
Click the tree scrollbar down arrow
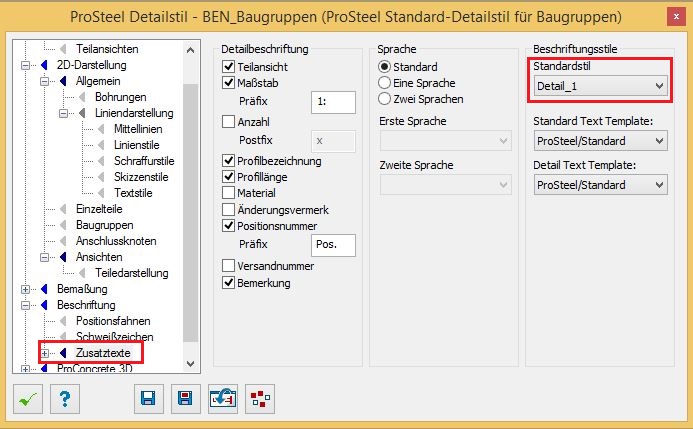[x=190, y=364]
